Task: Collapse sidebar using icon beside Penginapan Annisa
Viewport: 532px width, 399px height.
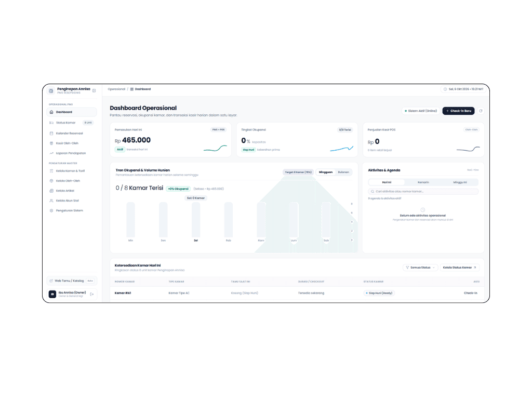Action: click(94, 90)
